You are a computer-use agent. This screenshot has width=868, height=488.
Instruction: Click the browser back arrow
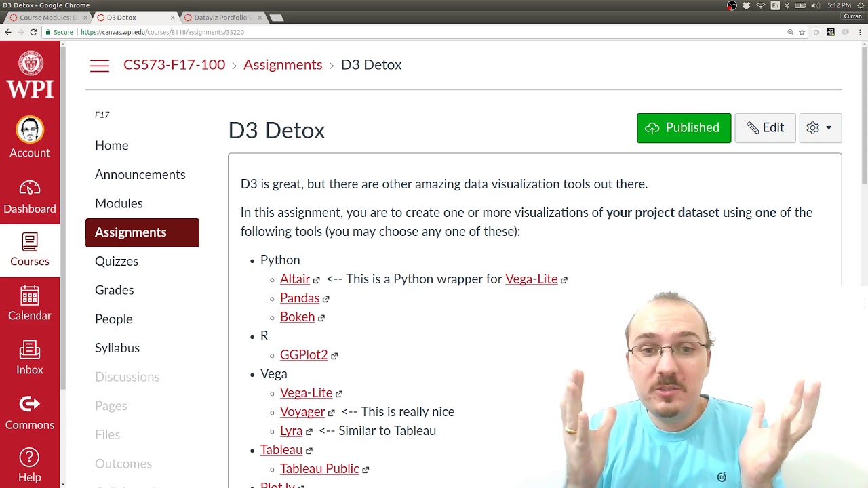click(x=8, y=32)
